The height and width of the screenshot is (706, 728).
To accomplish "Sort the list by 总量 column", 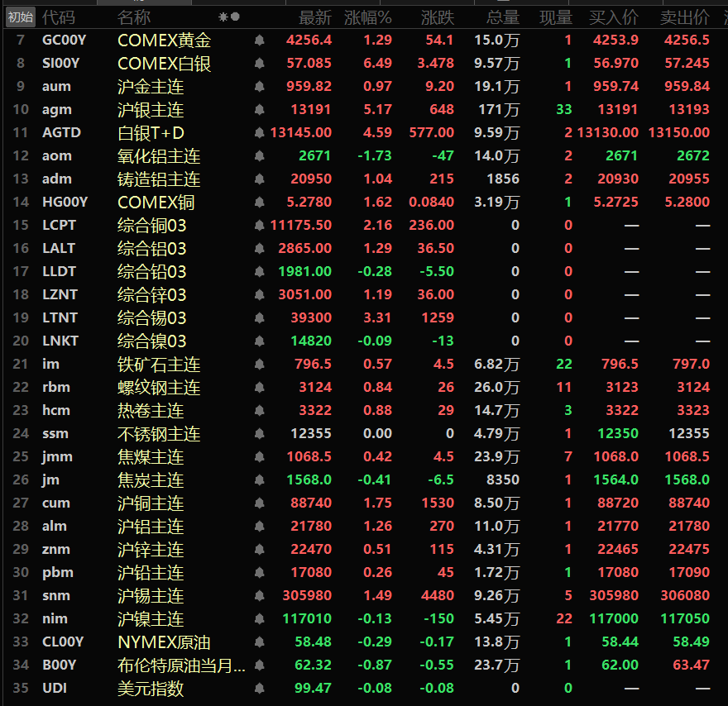I will tap(502, 17).
